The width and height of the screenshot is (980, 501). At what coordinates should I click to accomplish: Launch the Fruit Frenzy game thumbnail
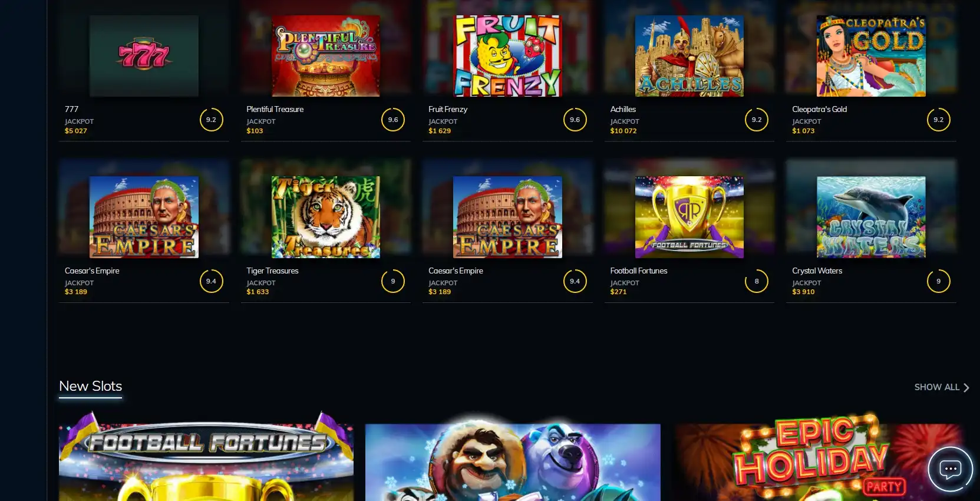click(x=507, y=56)
